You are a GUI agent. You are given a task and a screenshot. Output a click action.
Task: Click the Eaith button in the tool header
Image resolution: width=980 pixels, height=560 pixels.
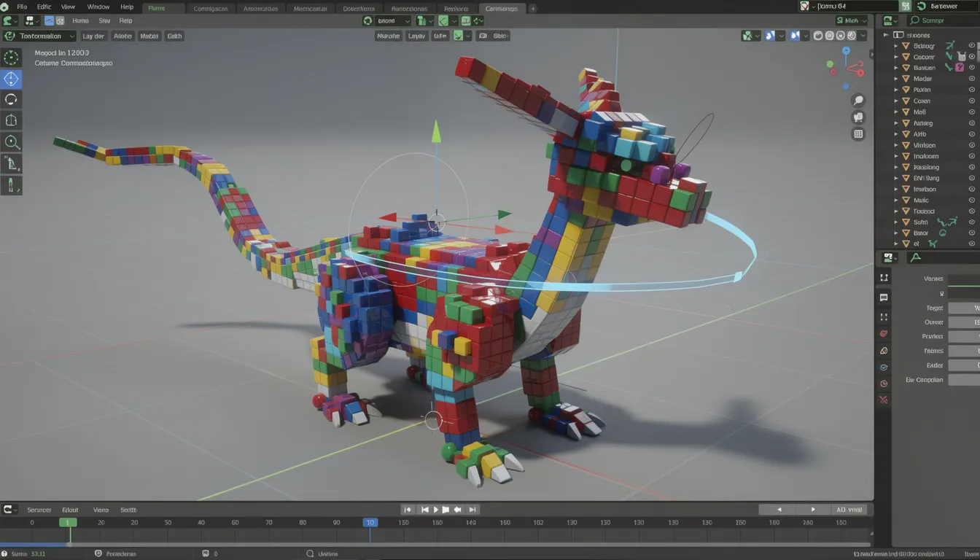(x=174, y=36)
